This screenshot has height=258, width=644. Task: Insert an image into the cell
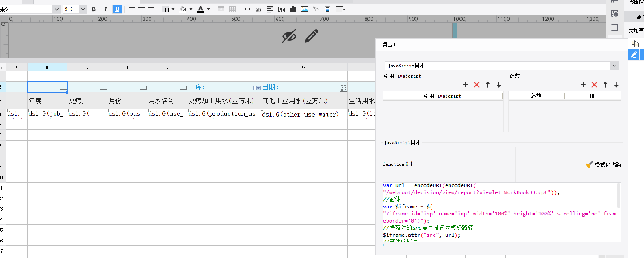click(304, 9)
